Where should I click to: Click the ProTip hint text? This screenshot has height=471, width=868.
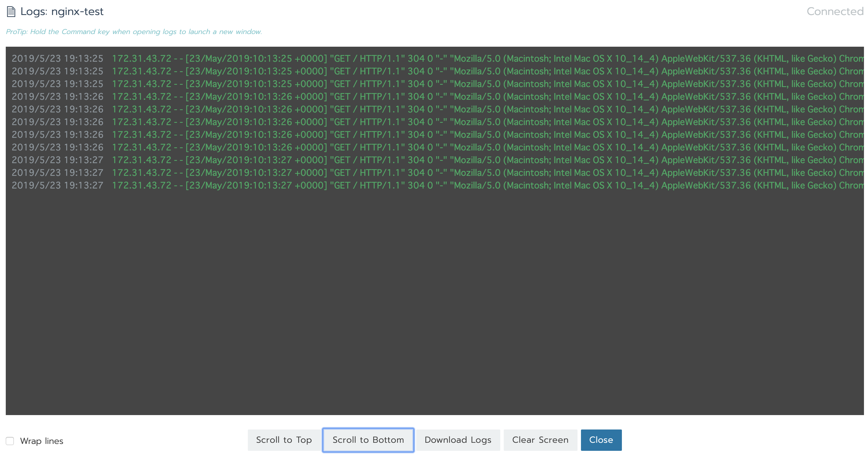[x=134, y=32]
